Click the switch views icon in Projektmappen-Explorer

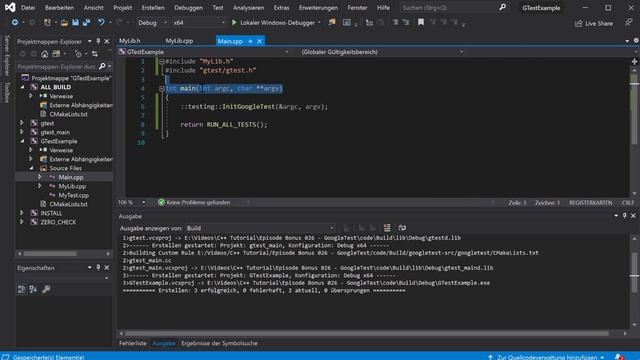56,54
